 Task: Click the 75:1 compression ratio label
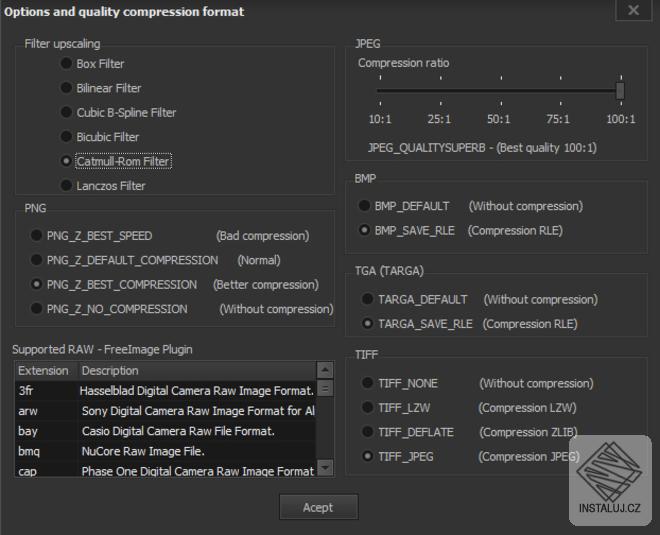point(558,119)
